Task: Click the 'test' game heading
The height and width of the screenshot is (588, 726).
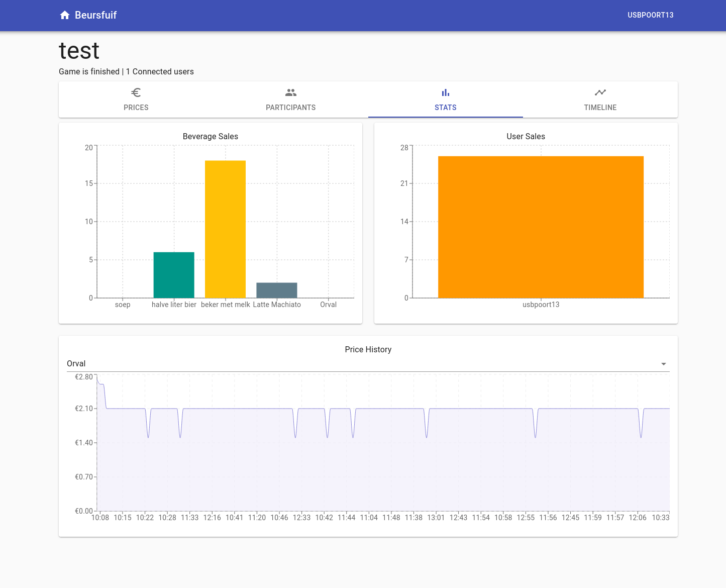Action: [x=79, y=51]
